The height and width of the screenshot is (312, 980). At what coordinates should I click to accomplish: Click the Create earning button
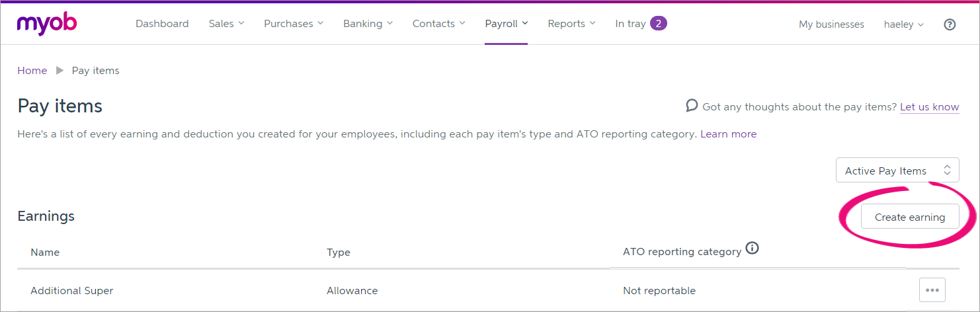click(x=909, y=217)
